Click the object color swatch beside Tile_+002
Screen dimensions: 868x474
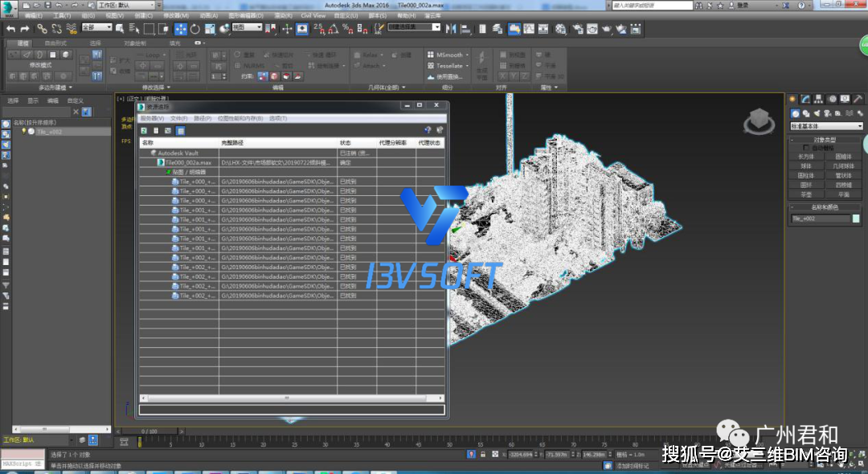click(x=856, y=219)
